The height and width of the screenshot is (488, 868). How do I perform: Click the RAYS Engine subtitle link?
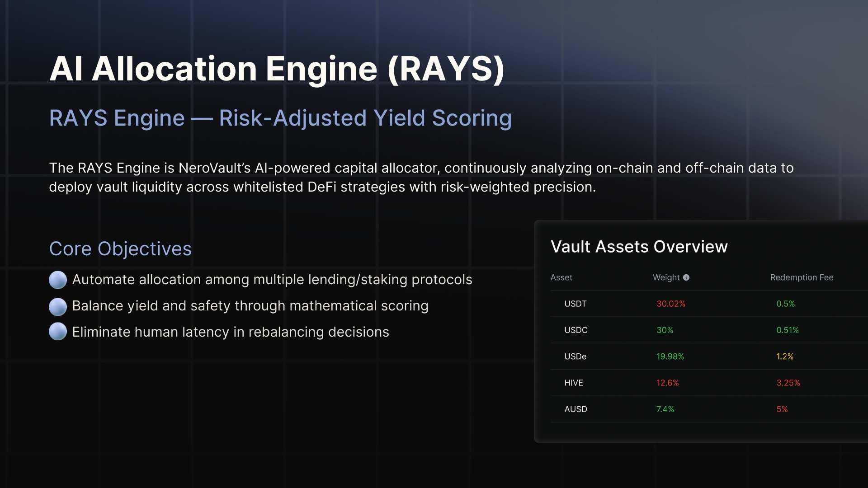tap(280, 117)
